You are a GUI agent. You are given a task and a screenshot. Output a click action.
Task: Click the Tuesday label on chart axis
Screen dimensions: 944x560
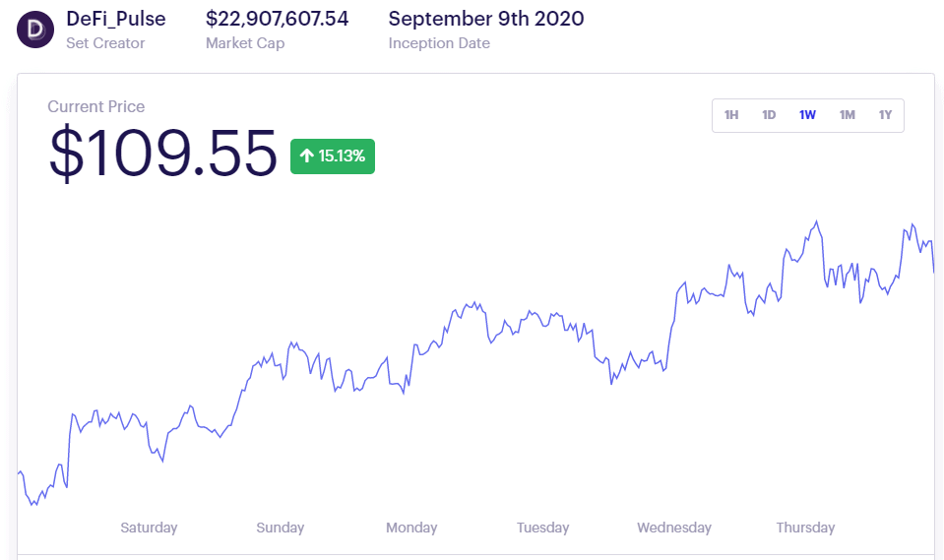(542, 528)
